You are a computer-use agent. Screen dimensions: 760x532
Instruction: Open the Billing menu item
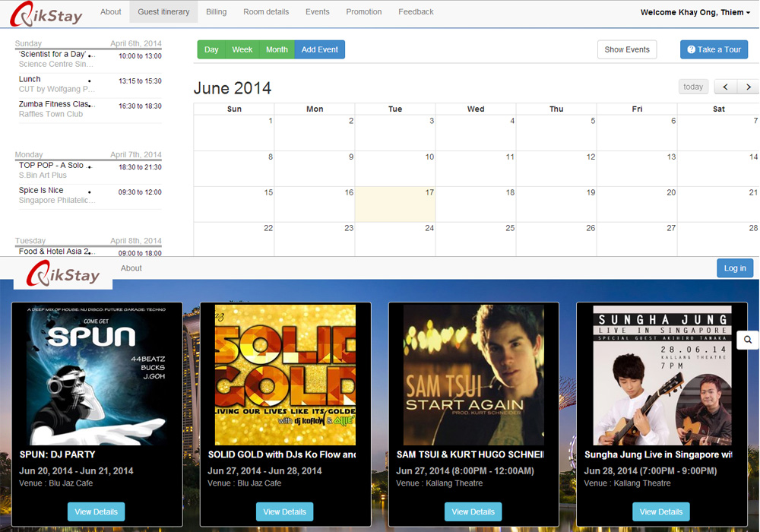(216, 11)
